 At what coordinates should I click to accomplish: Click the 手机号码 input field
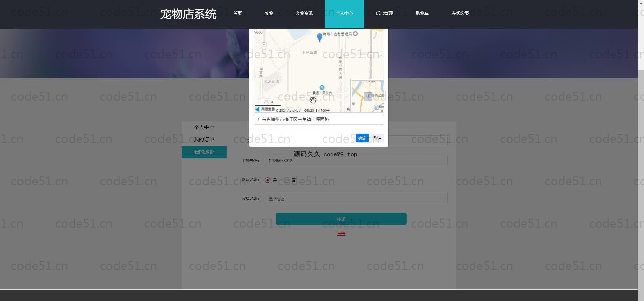click(x=356, y=161)
